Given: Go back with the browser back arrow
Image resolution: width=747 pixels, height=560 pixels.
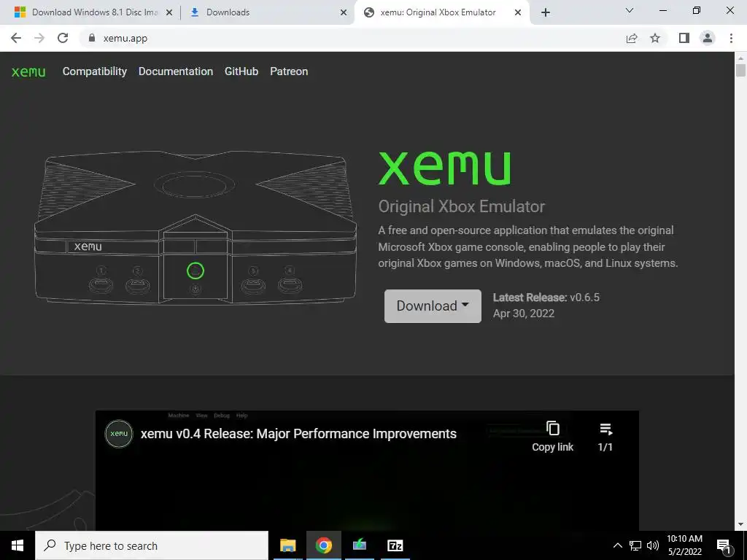Looking at the screenshot, I should [16, 38].
